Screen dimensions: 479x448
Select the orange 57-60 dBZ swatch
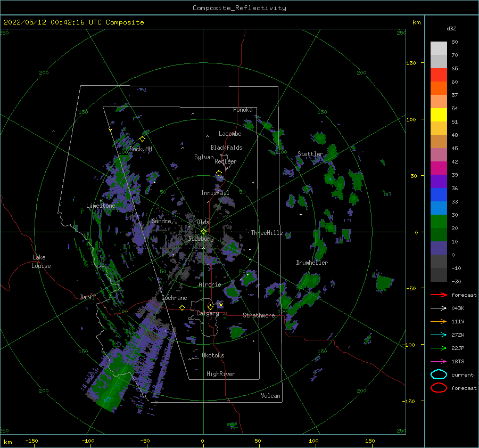click(439, 88)
